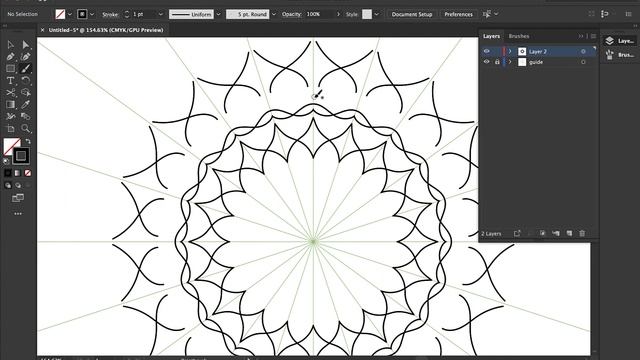Viewport: 640px width, 360px height.
Task: Switch to Brushes tab
Action: tap(519, 36)
